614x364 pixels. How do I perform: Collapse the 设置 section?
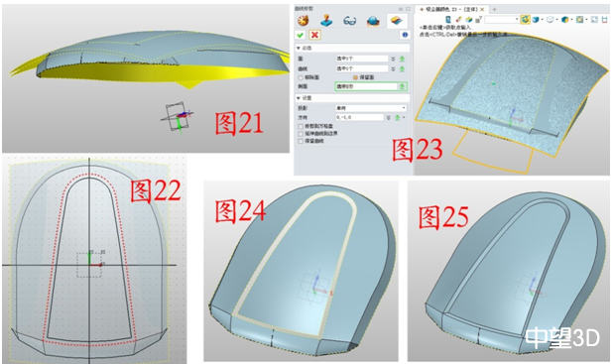[299, 98]
